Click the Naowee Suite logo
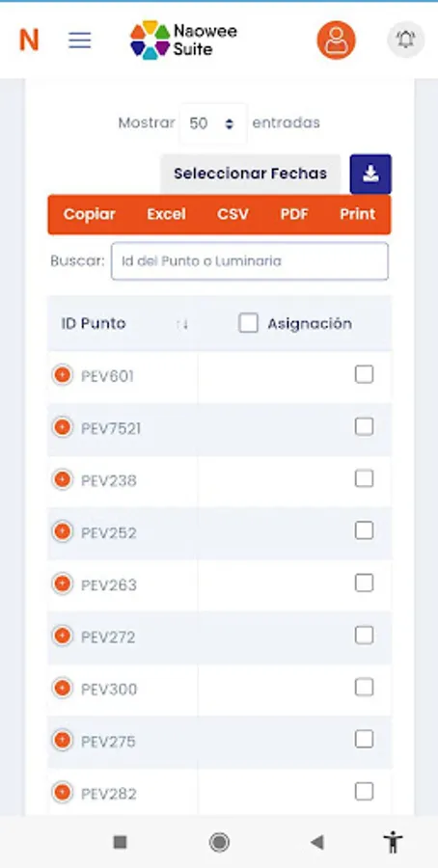Viewport: 438px width, 868px height. (183, 41)
